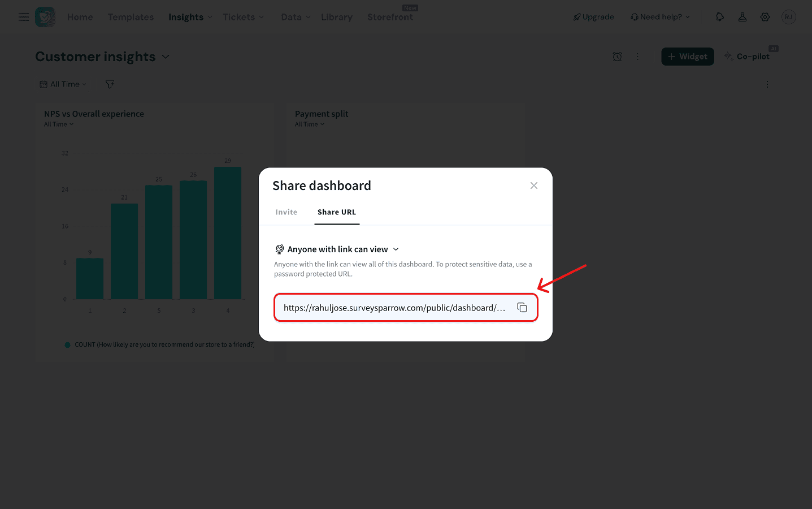Click the globe icon beside link permission
This screenshot has height=509, width=812.
tap(279, 249)
